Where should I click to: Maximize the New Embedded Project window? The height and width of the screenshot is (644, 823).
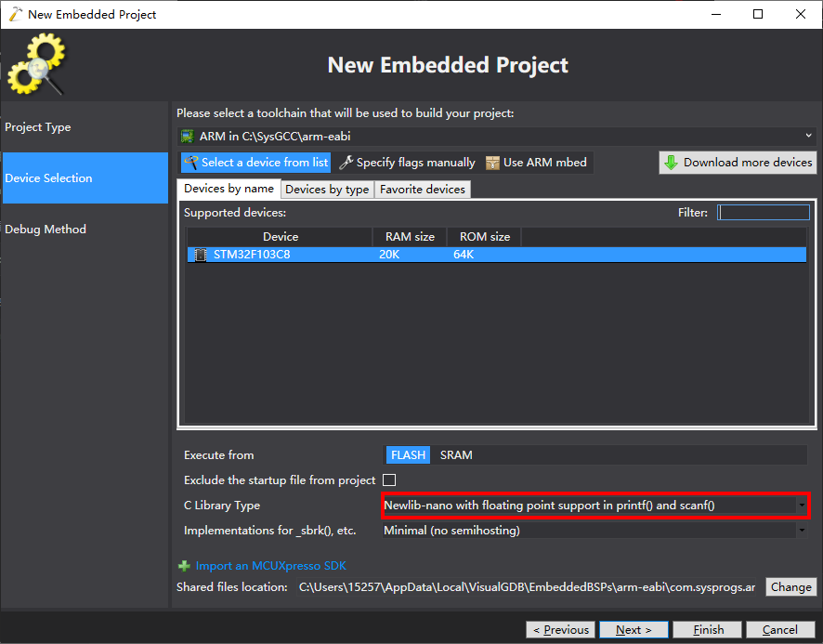coord(758,14)
